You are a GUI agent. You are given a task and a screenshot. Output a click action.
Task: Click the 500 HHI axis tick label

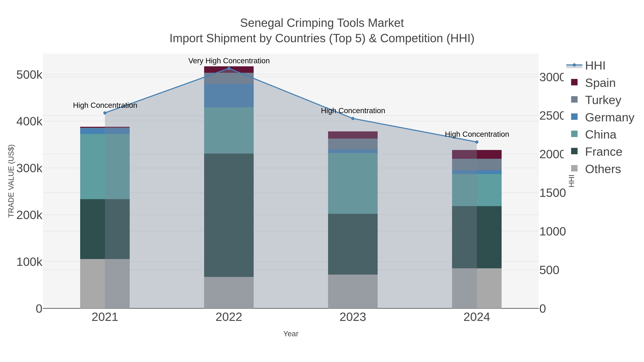(550, 270)
